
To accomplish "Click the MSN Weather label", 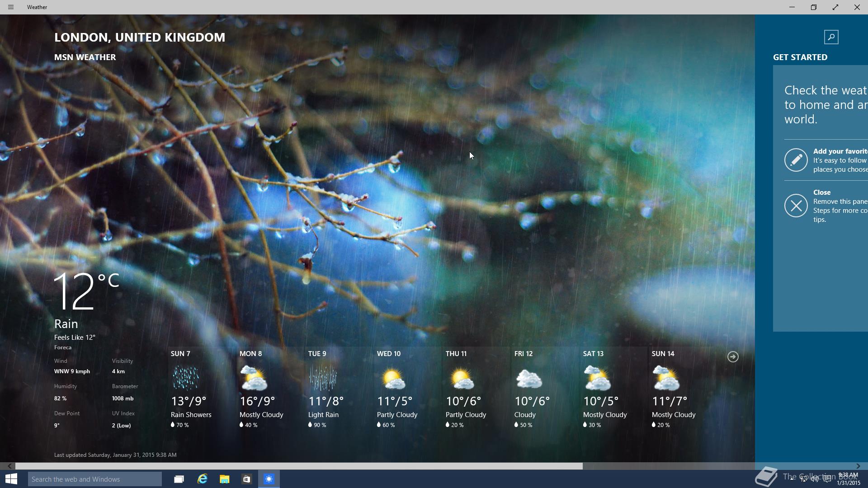I will pos(85,57).
